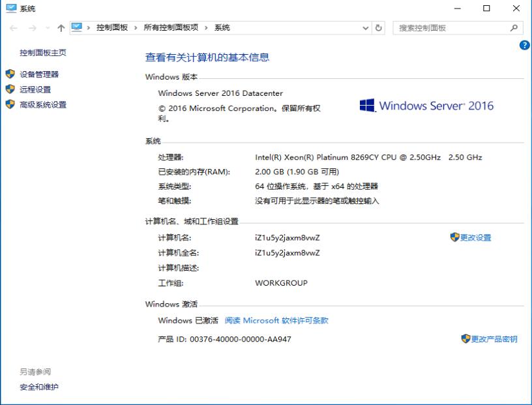Open 安全和维护 link
This screenshot has height=405, width=532.
[39, 387]
